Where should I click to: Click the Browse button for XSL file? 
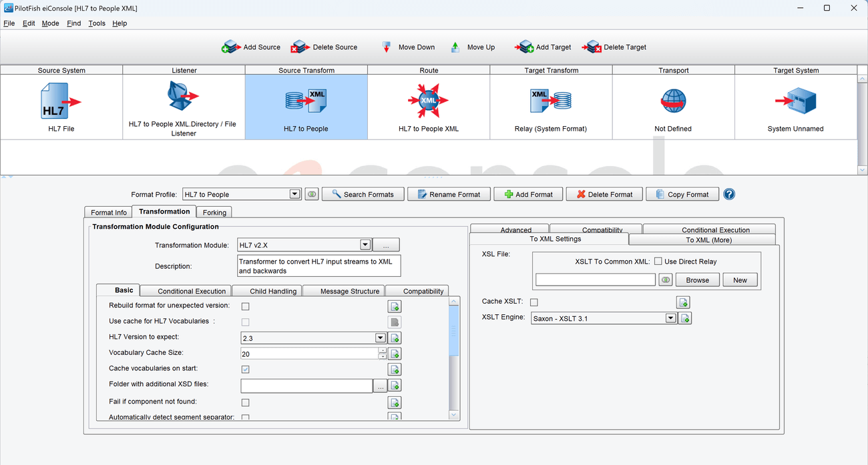697,280
